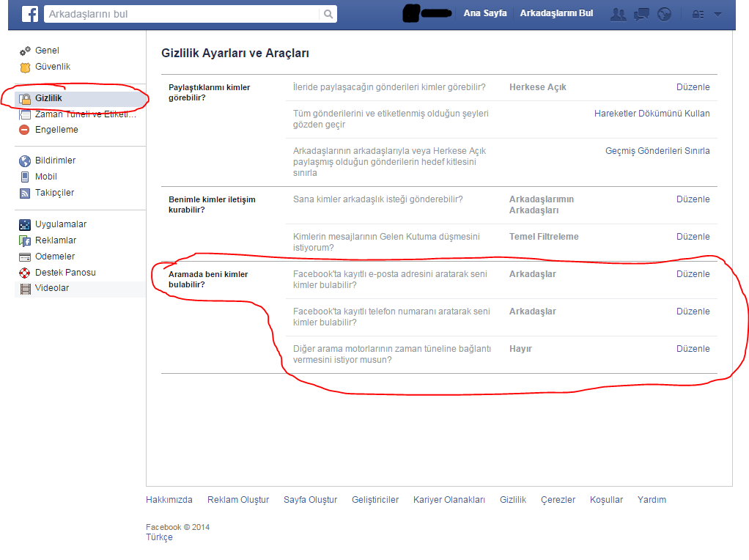
Task: Open messages icon in top bar
Action: pos(641,15)
